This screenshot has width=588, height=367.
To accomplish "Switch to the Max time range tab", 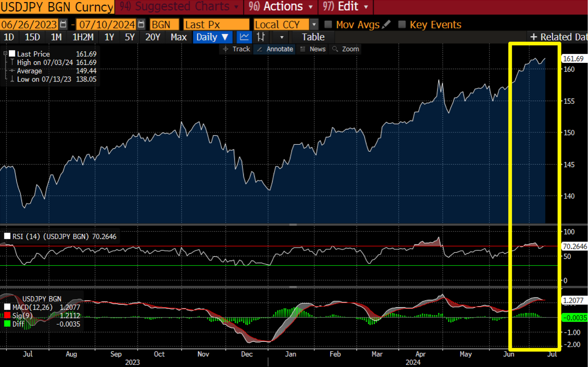I will (x=178, y=37).
